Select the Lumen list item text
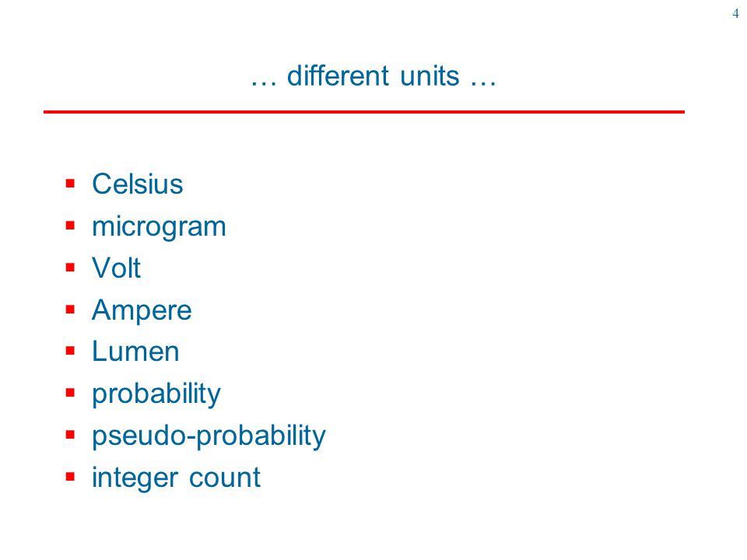The width and height of the screenshot is (747, 560). (x=135, y=352)
